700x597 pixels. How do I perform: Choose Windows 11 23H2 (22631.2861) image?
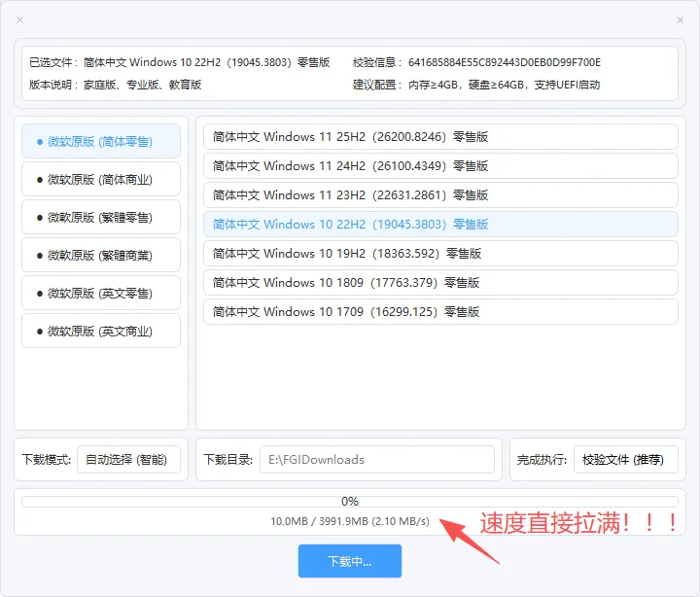coord(440,195)
